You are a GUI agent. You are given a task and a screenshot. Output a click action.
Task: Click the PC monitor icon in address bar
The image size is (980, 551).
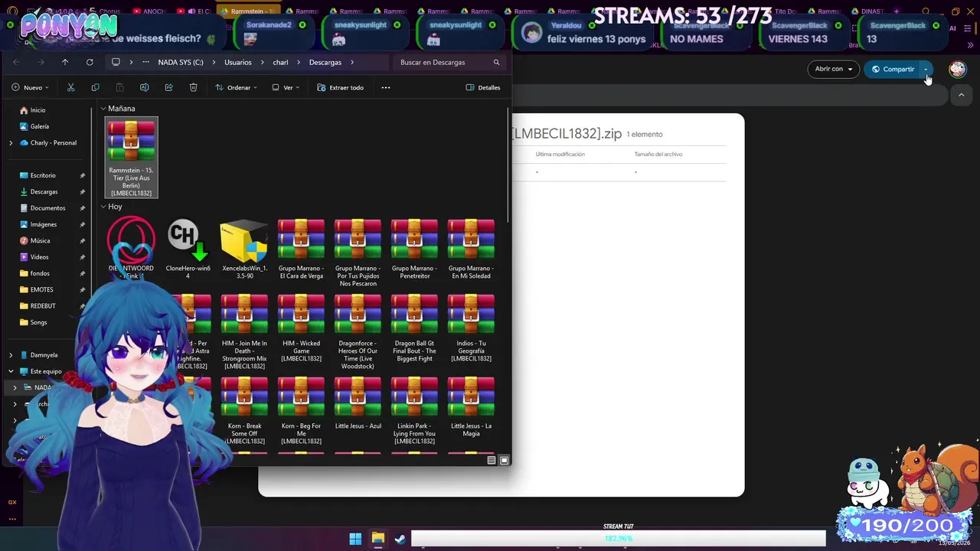point(116,62)
